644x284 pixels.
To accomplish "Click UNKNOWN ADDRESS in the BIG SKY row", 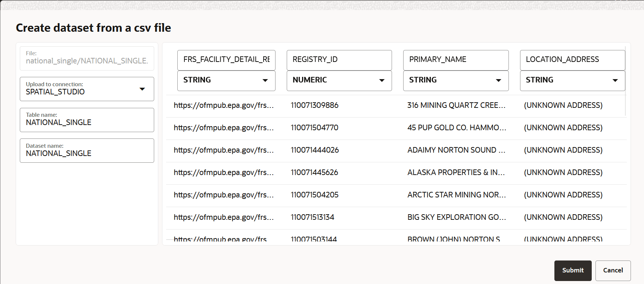I will point(563,217).
